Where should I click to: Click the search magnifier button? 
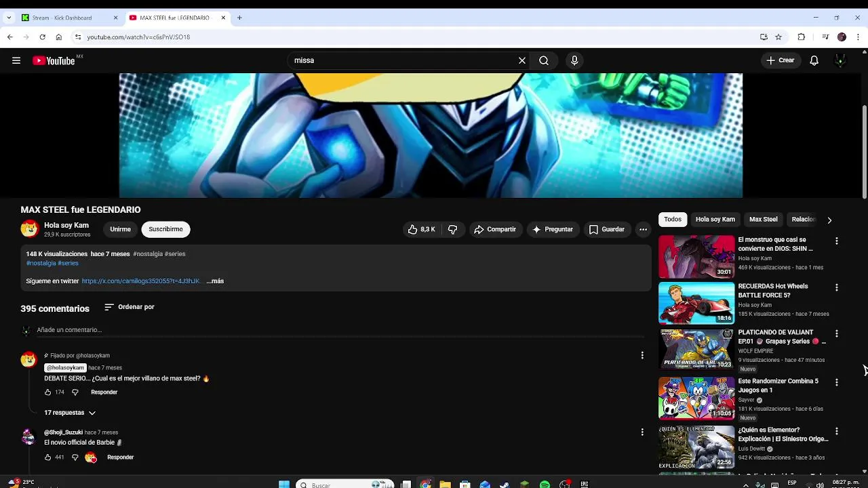click(544, 60)
